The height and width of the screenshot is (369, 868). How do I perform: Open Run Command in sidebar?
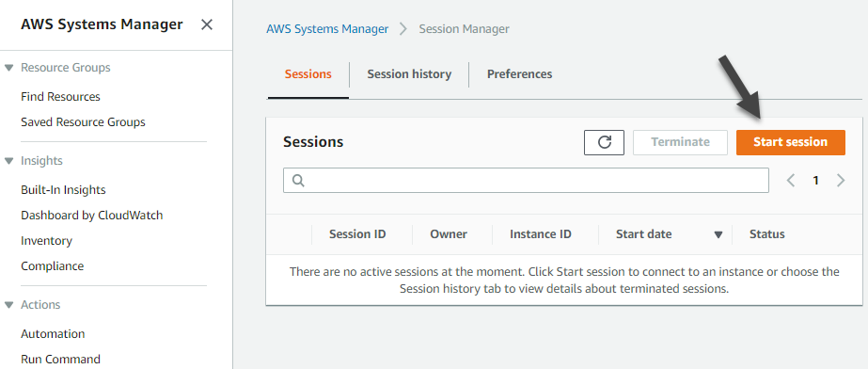60,359
